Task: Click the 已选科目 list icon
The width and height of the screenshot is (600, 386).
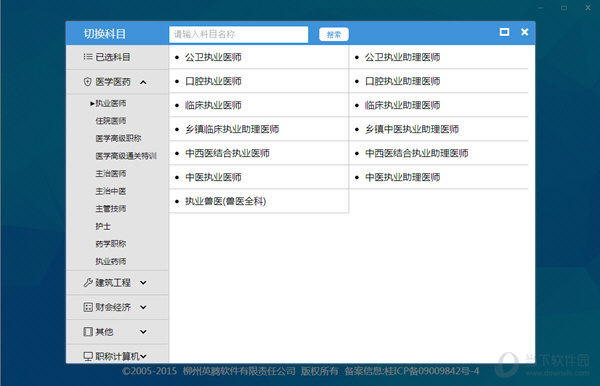Action: point(88,57)
